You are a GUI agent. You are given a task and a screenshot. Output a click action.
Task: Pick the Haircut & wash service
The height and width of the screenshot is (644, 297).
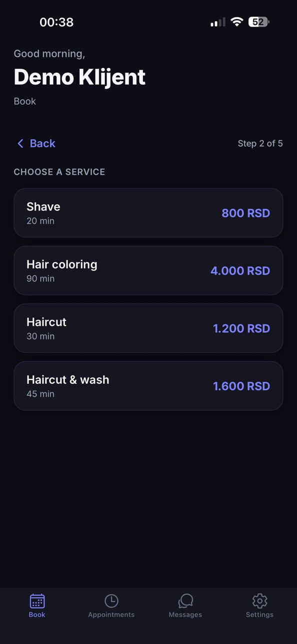tap(148, 386)
